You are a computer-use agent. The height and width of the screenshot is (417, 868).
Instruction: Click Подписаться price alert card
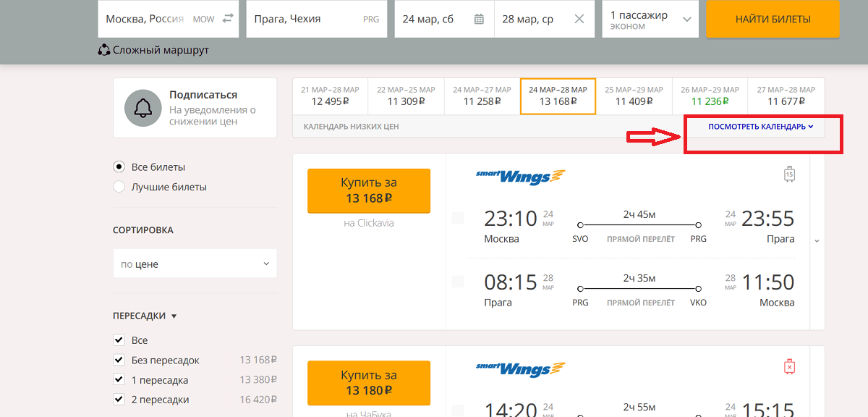click(x=195, y=108)
